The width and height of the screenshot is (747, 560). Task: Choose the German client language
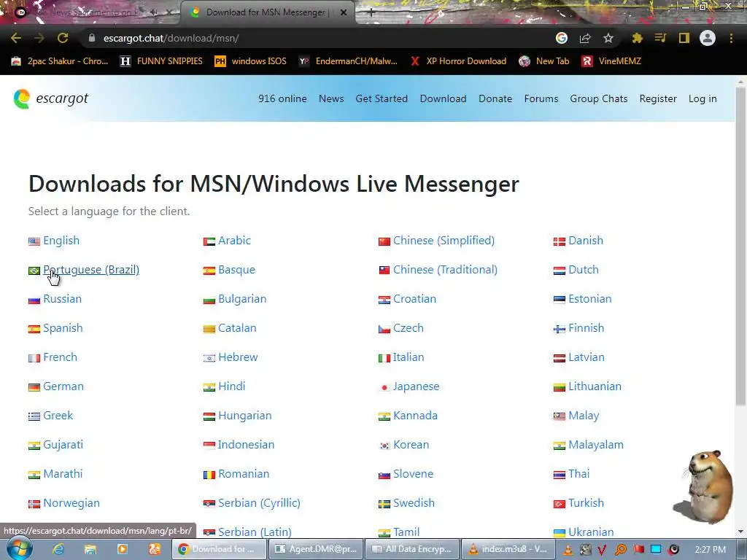point(63,386)
